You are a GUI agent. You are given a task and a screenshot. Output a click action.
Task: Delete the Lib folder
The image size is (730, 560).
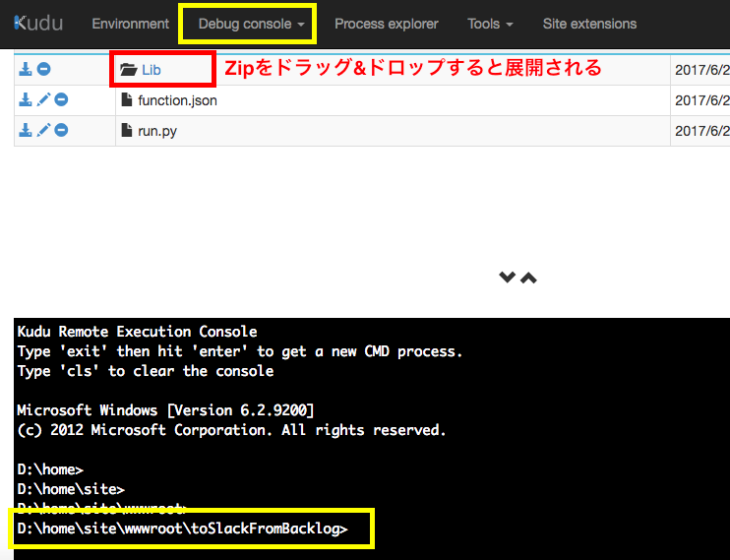point(43,69)
